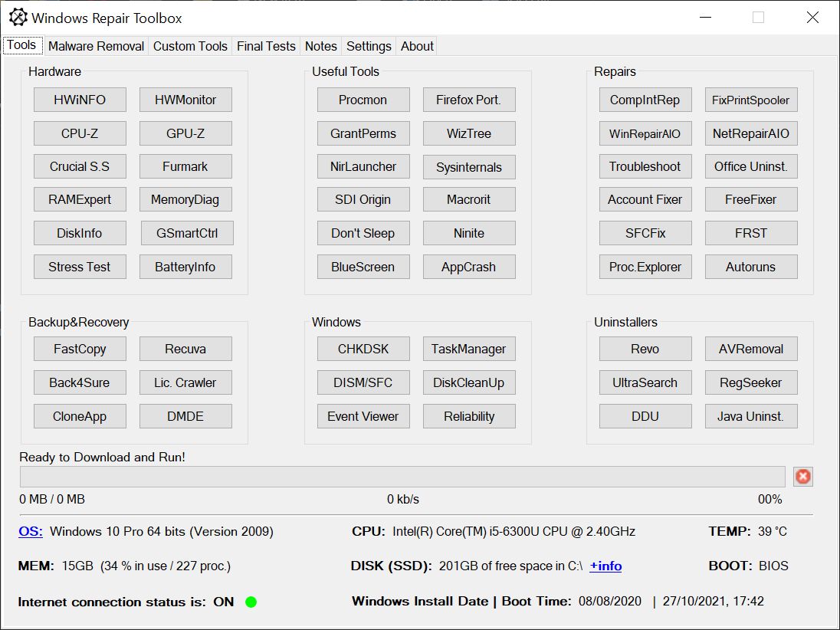Run Recuva from Backup&Recovery
840x630 pixels.
click(x=185, y=349)
